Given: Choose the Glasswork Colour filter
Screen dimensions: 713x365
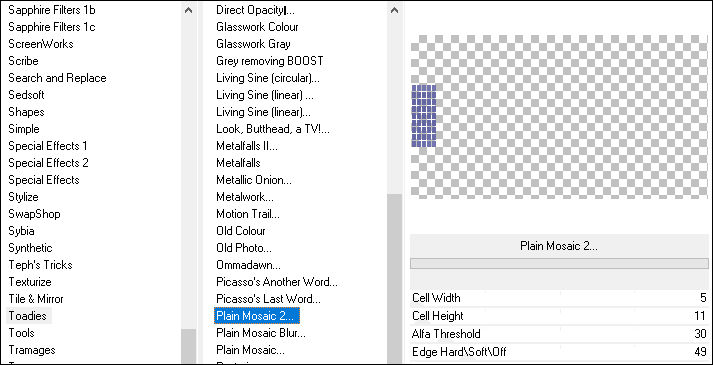Looking at the screenshot, I should coord(257,27).
